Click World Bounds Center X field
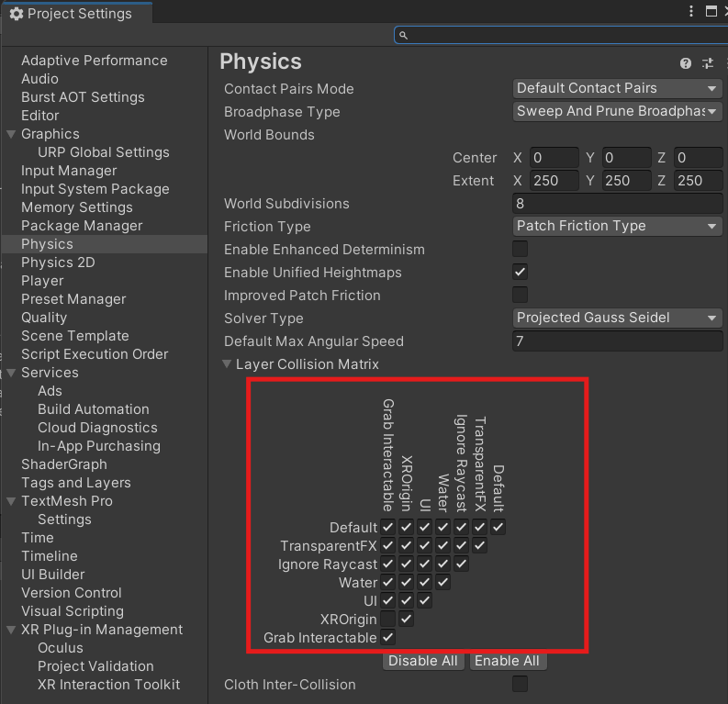The width and height of the screenshot is (728, 704). pos(554,158)
